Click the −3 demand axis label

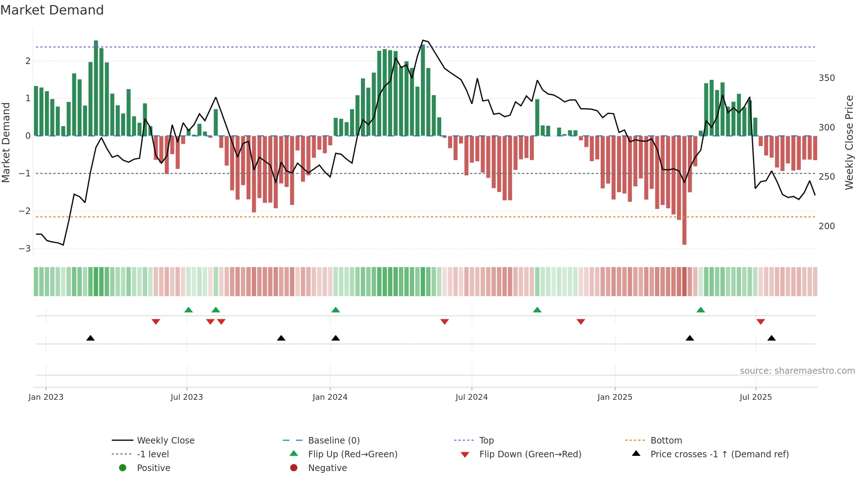25,249
